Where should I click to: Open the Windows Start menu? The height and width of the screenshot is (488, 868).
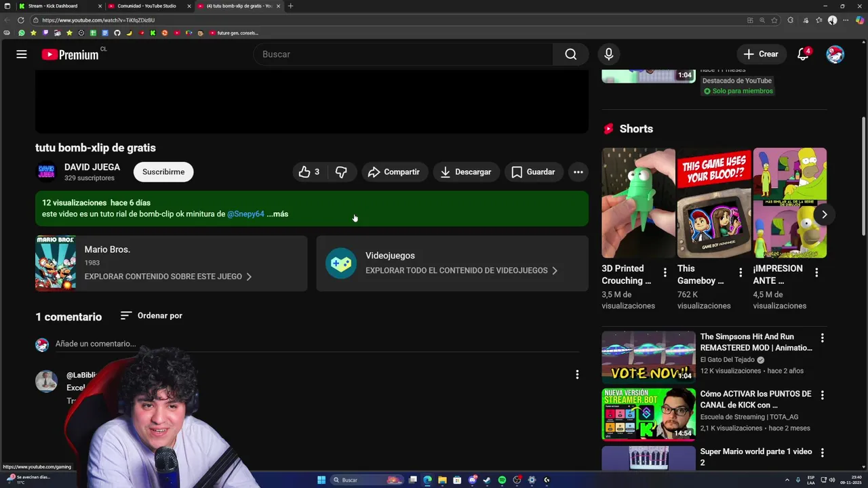pyautogui.click(x=321, y=480)
